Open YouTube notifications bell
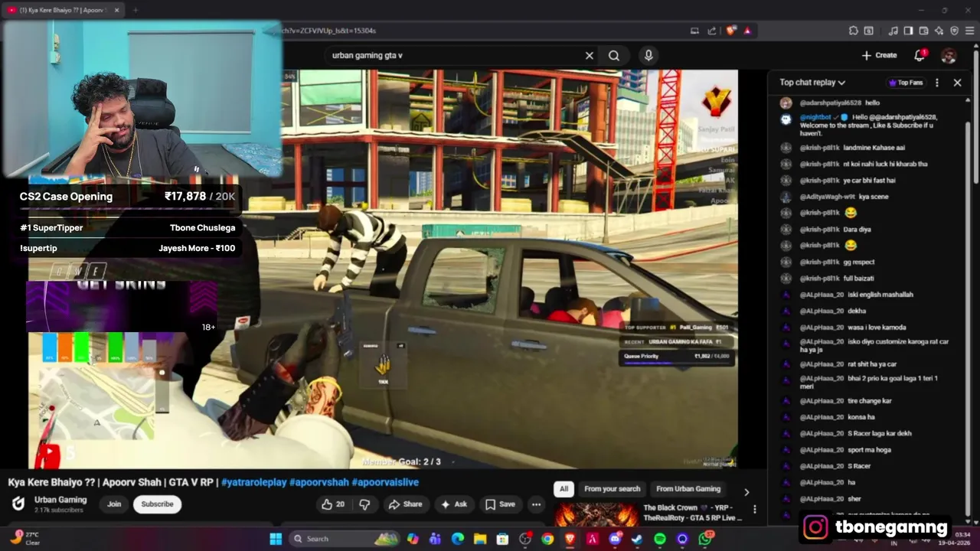The width and height of the screenshot is (980, 551). (x=920, y=55)
